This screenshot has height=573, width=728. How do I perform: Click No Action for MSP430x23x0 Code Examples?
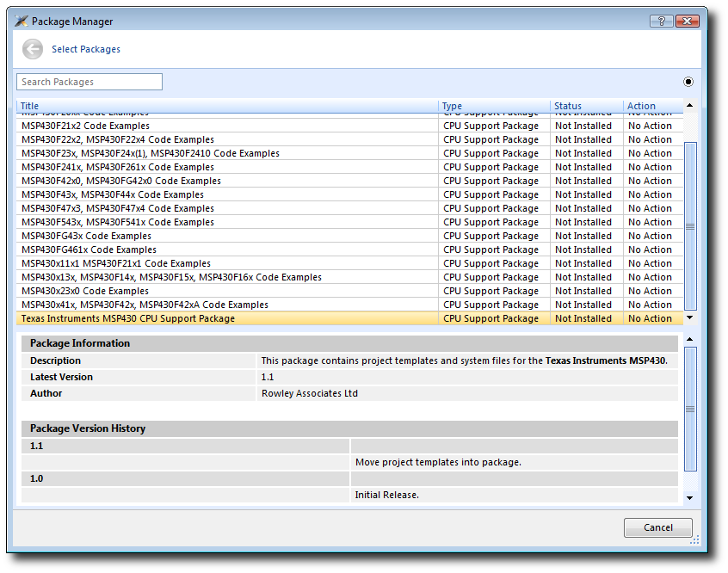coord(650,291)
